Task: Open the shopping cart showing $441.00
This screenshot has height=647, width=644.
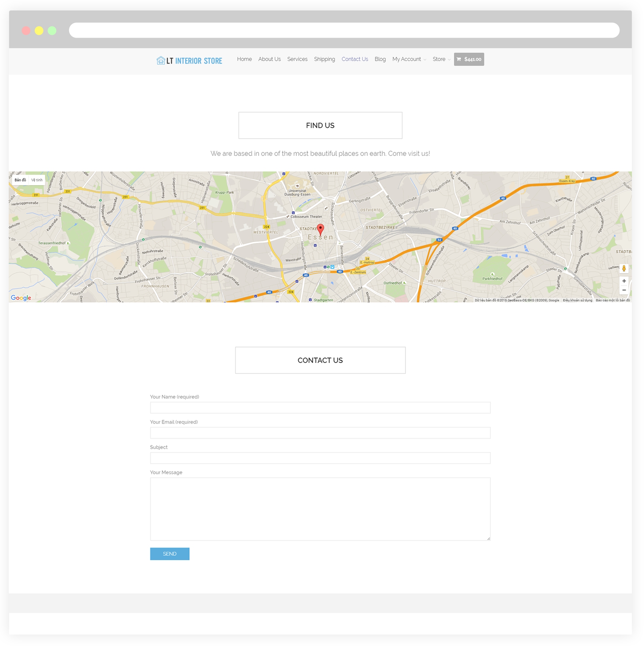Action: (469, 59)
